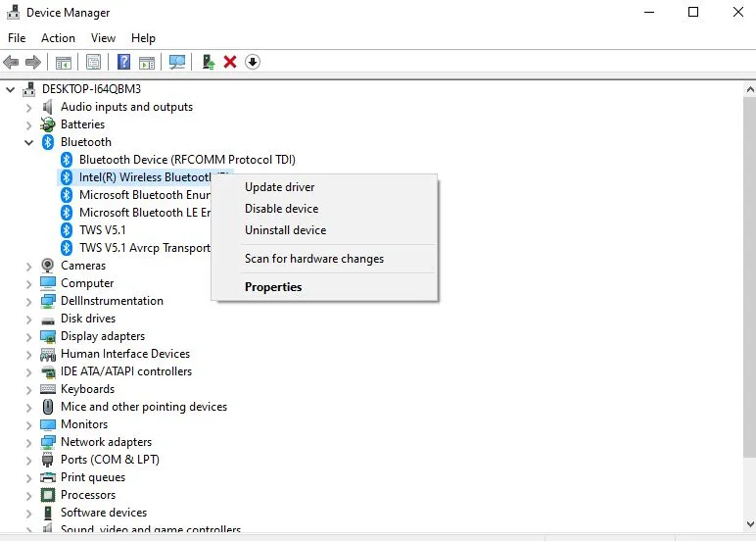Select the DellInstrumentation category
This screenshot has height=541, width=756.
(112, 301)
